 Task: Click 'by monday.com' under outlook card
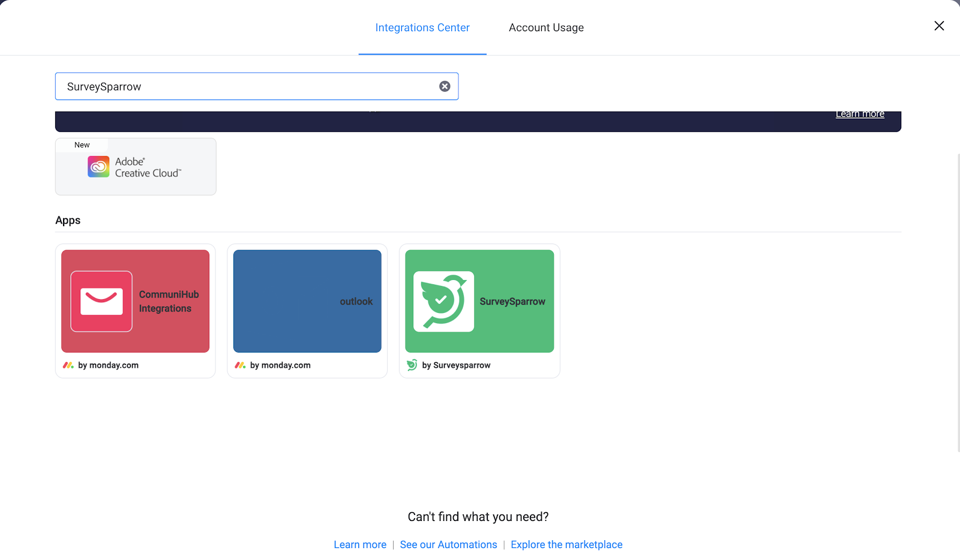[280, 365]
